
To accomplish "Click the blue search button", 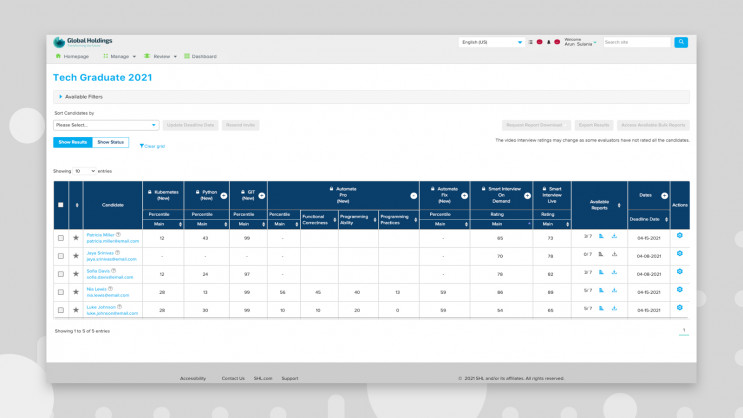I will 681,42.
